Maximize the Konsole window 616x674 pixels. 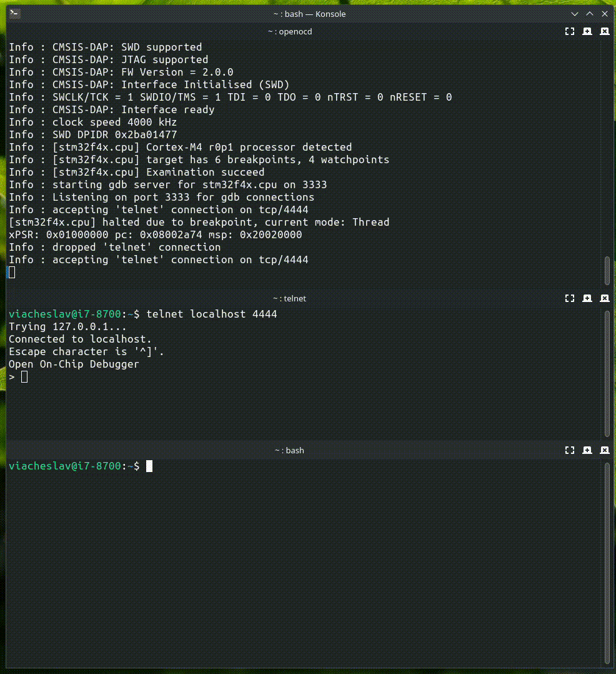click(x=590, y=14)
